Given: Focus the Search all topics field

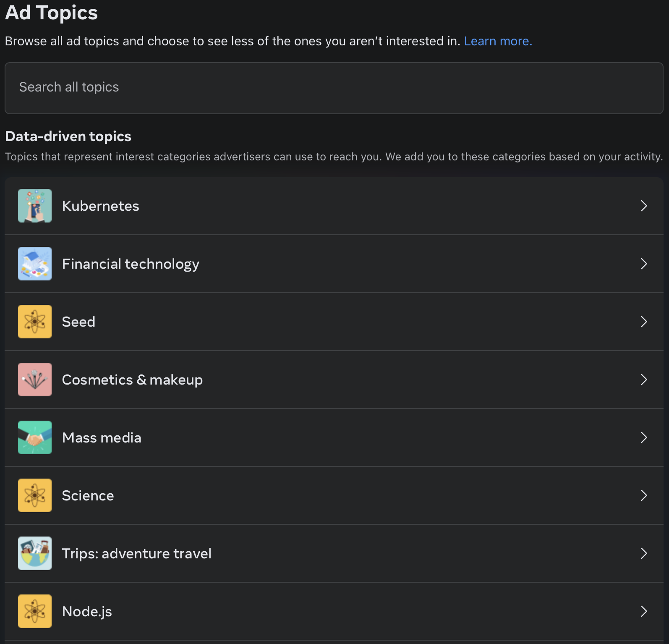Looking at the screenshot, I should (x=334, y=88).
